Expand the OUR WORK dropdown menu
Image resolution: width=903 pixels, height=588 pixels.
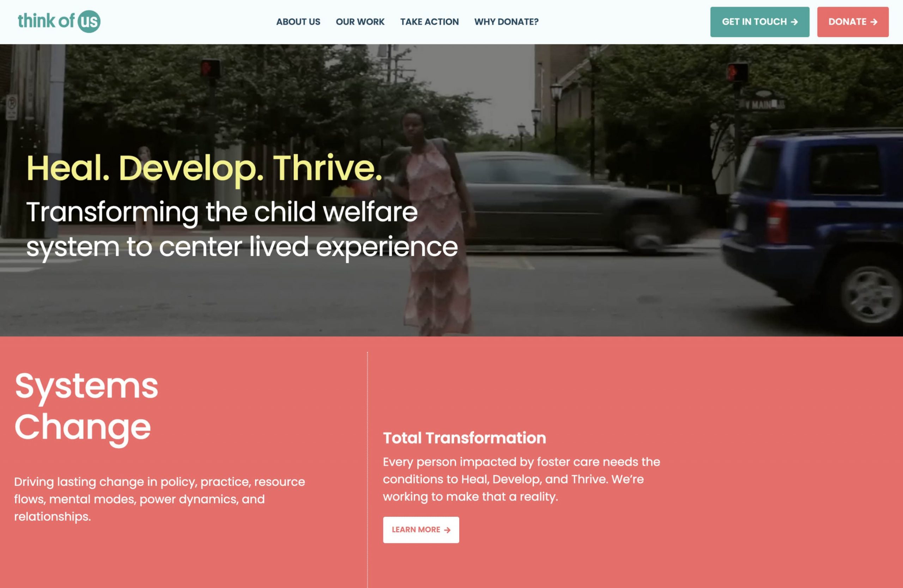click(359, 22)
